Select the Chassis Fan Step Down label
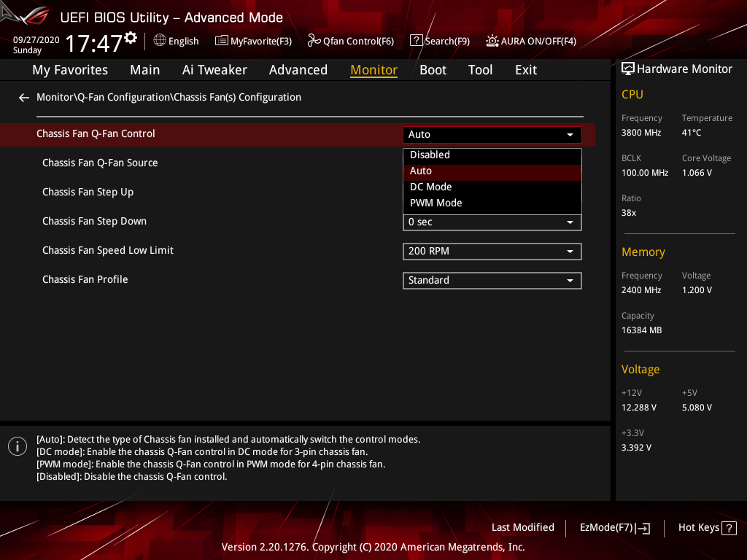Screen dimensions: 747x560 click(94, 222)
